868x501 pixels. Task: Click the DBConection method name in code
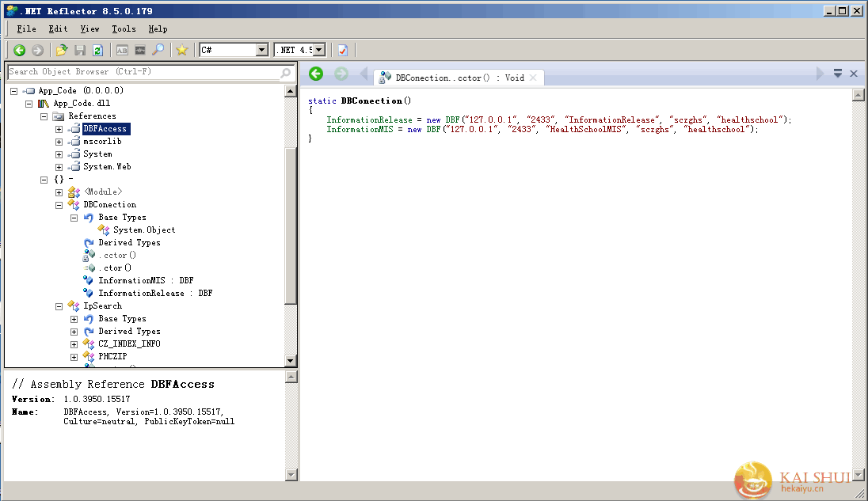tap(371, 101)
